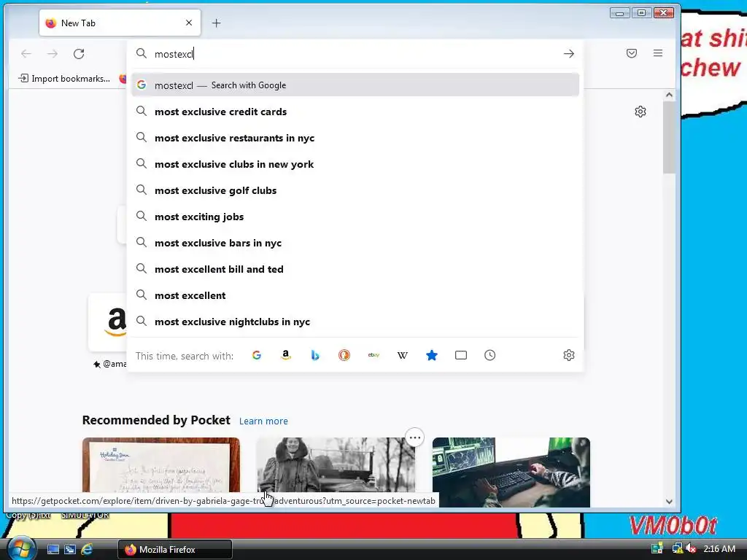The width and height of the screenshot is (747, 560).
Task: Personalize new tab with gear icon
Action: tap(640, 112)
